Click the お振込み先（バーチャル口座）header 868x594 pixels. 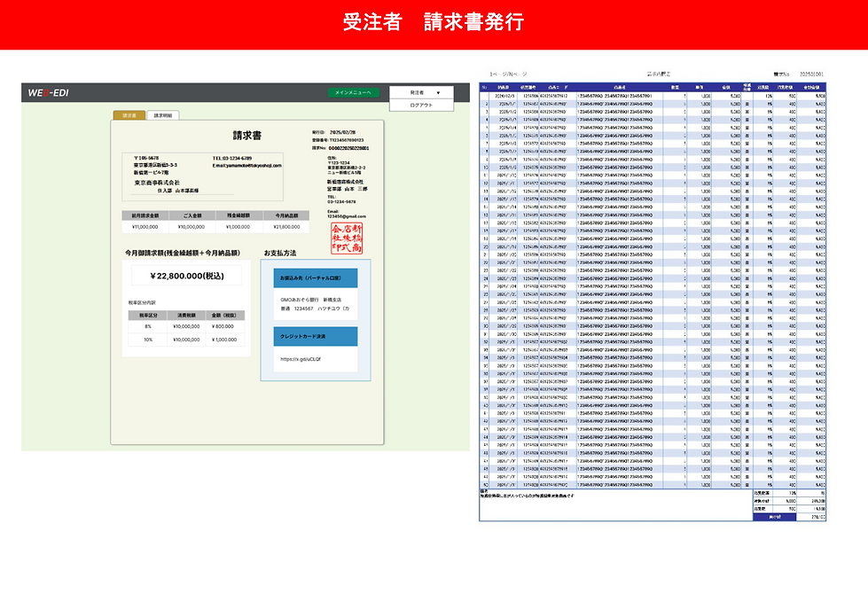316,277
